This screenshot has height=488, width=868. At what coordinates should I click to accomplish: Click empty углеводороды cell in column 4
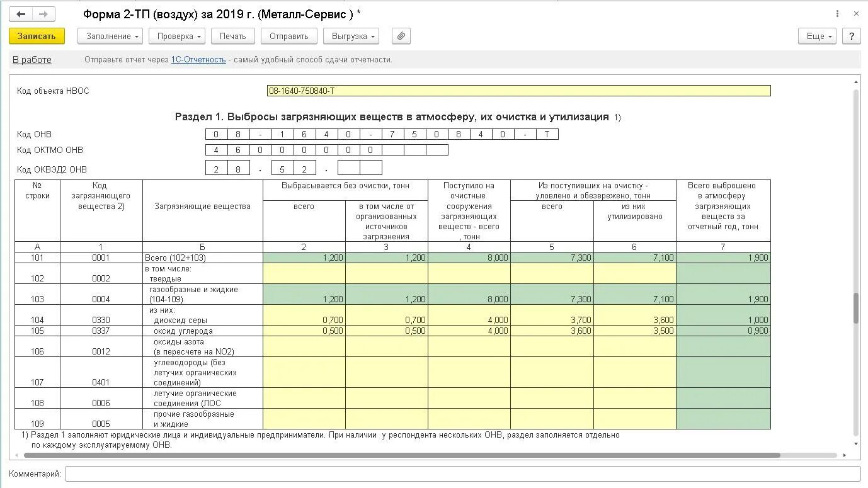(469, 372)
